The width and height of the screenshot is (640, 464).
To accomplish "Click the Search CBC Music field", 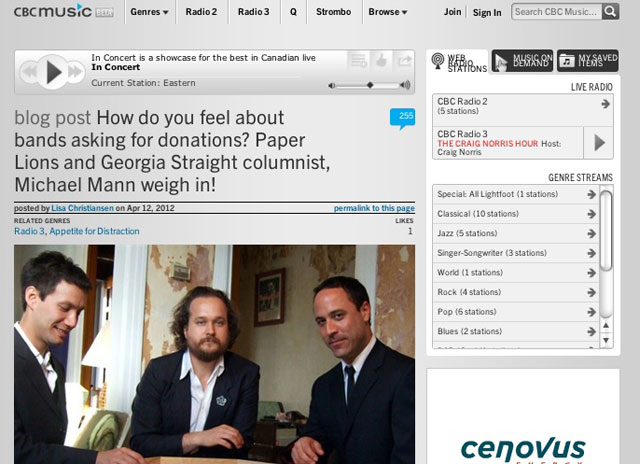I will pos(556,12).
